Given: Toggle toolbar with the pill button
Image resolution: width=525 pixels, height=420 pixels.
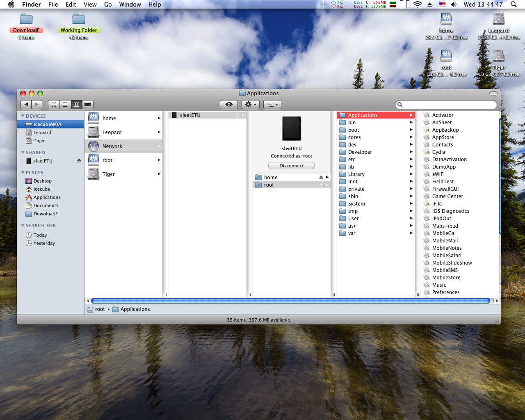Looking at the screenshot, I should pyautogui.click(x=493, y=94).
